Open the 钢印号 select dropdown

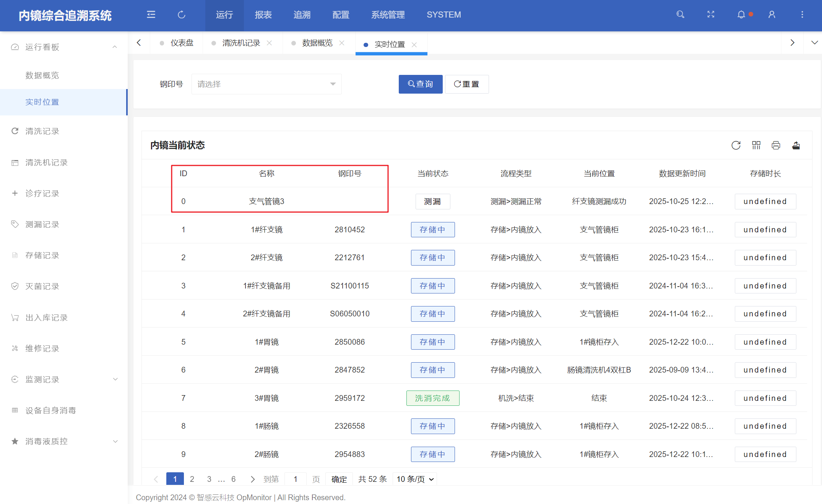coord(266,84)
